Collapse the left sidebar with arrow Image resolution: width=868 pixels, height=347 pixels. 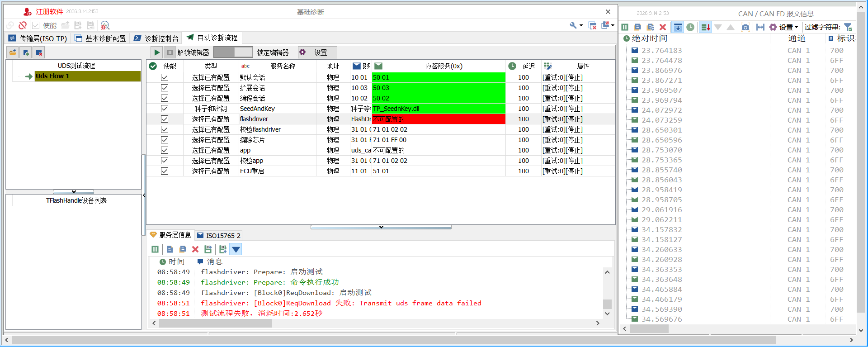144,195
